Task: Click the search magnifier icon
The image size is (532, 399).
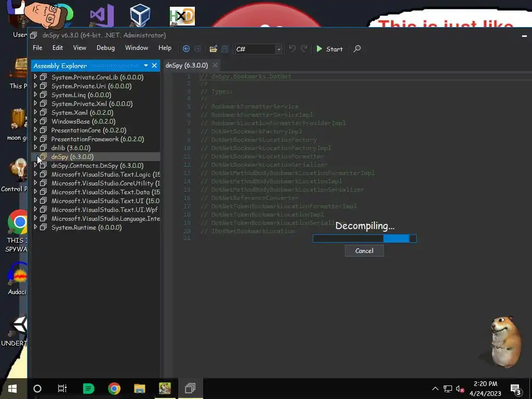Action: tap(357, 49)
